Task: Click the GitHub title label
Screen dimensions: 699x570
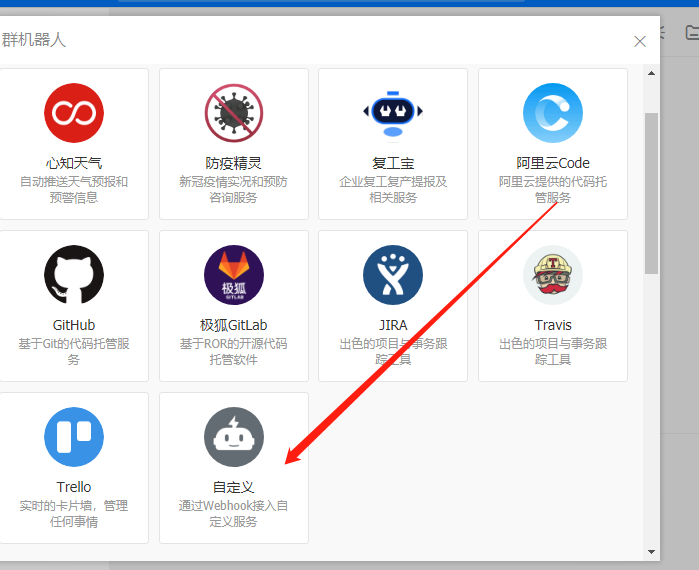Action: click(74, 325)
